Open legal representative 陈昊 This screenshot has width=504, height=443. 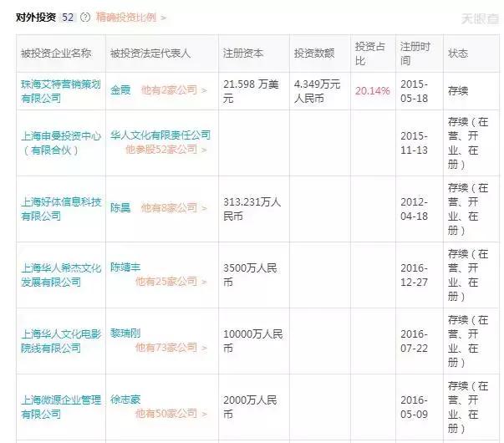click(x=120, y=208)
